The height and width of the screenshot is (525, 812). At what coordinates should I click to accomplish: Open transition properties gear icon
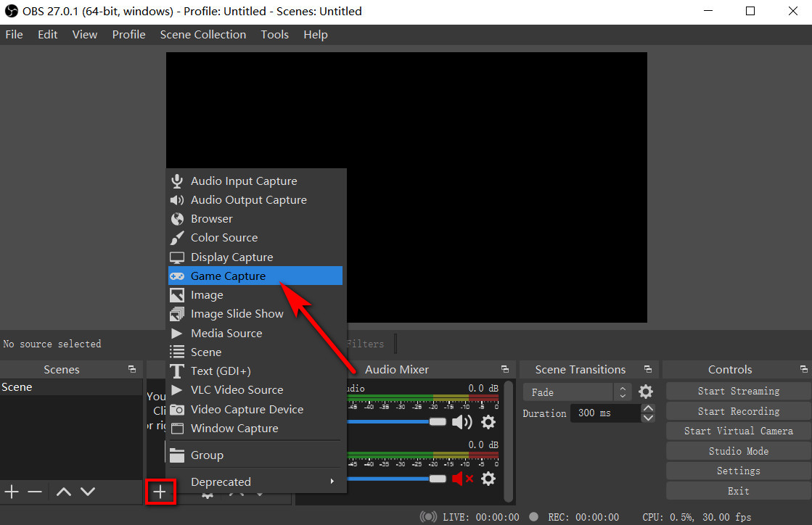click(x=646, y=392)
